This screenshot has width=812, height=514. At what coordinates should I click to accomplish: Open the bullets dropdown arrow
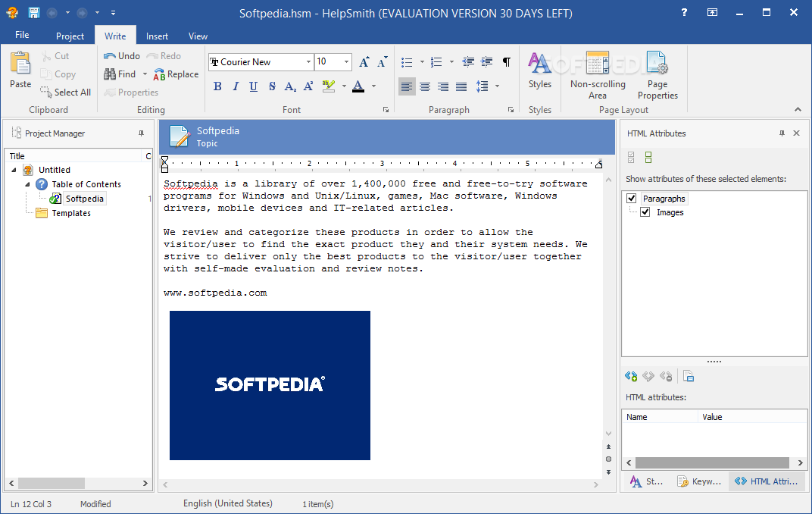[x=422, y=62]
